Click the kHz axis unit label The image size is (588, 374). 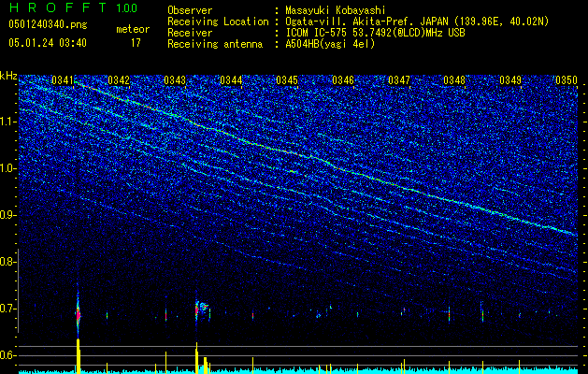coord(8,76)
